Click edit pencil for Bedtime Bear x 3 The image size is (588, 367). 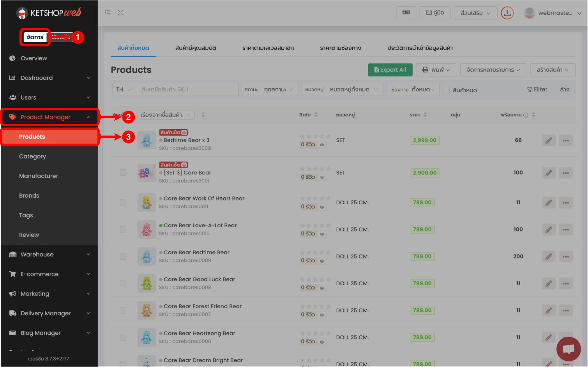(548, 140)
